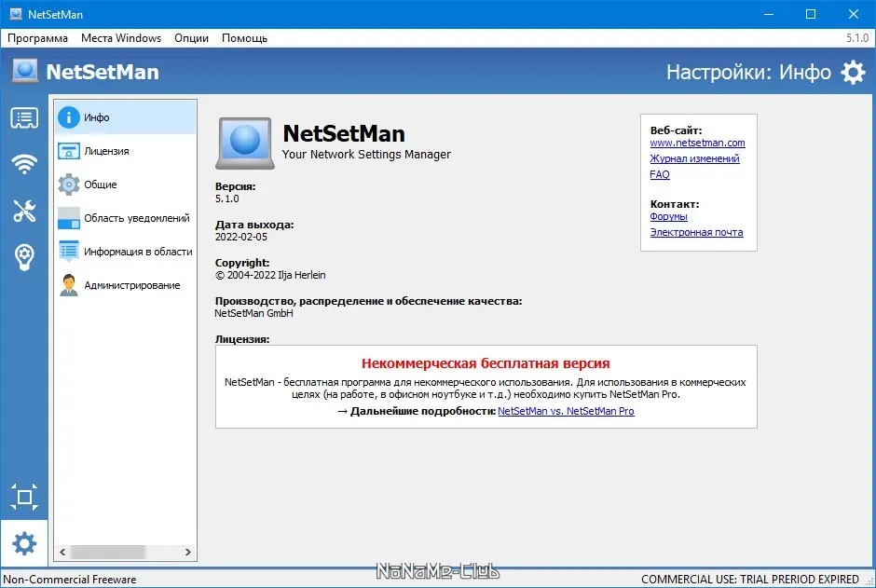
Task: Select the Инфо settings category
Action: pyautogui.click(x=126, y=117)
